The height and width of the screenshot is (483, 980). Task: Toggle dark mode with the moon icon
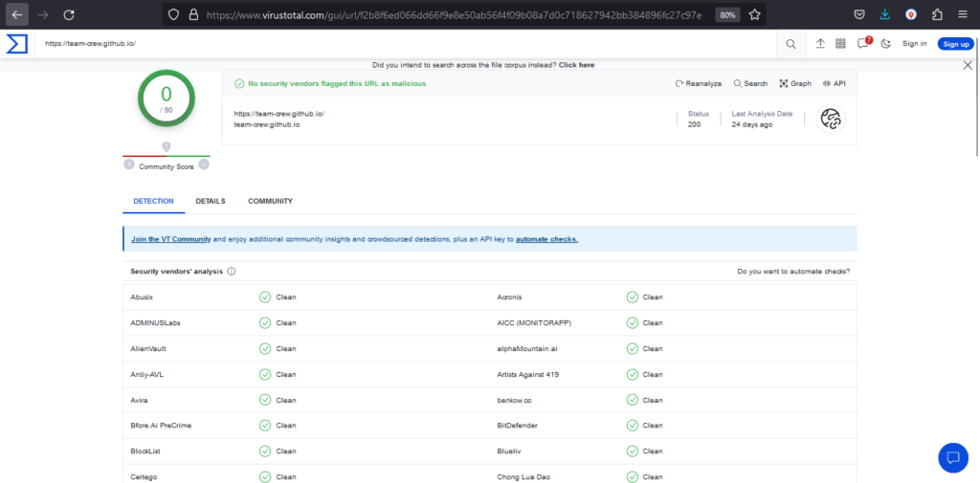885,44
